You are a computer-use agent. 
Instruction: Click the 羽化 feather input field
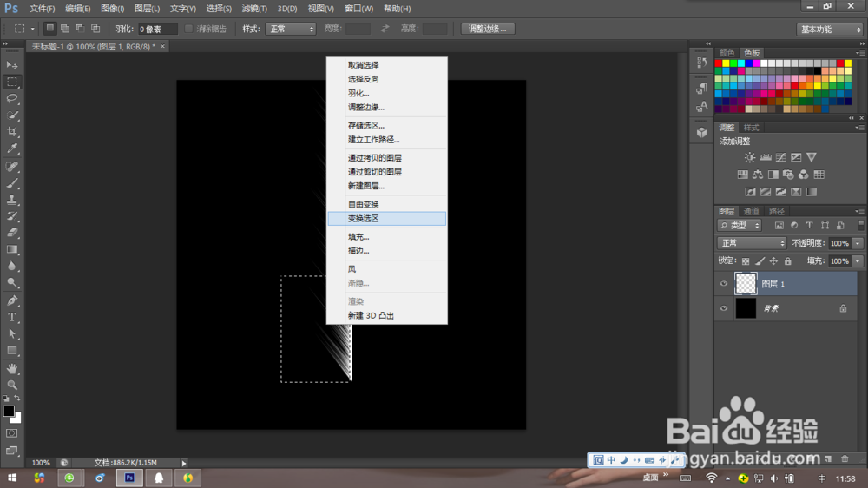pyautogui.click(x=158, y=29)
